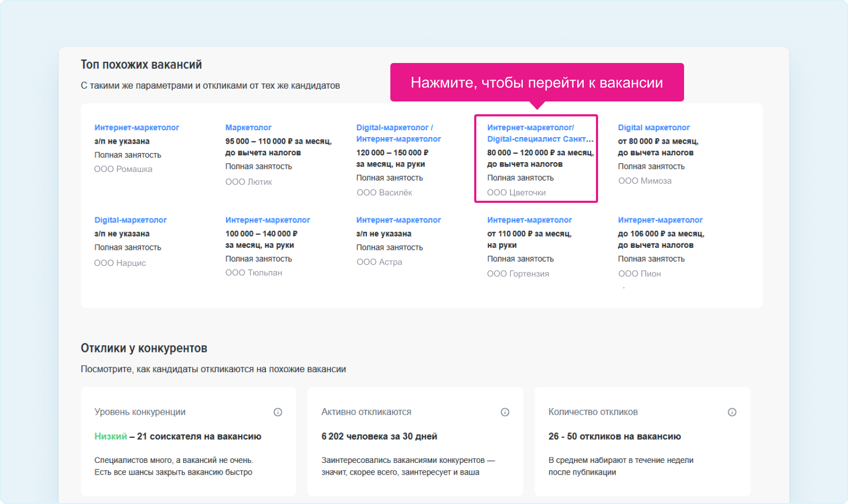Click the info icon beside Активно откликаются
848x504 pixels.
click(x=505, y=412)
